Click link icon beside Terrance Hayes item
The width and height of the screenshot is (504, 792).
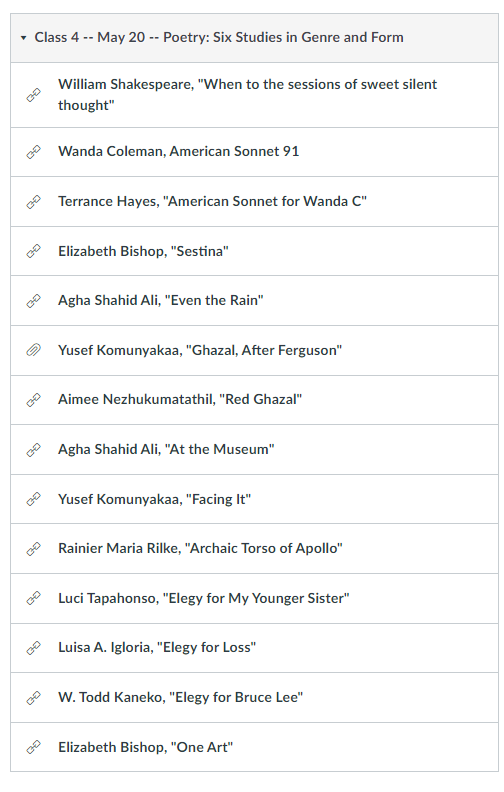(33, 202)
